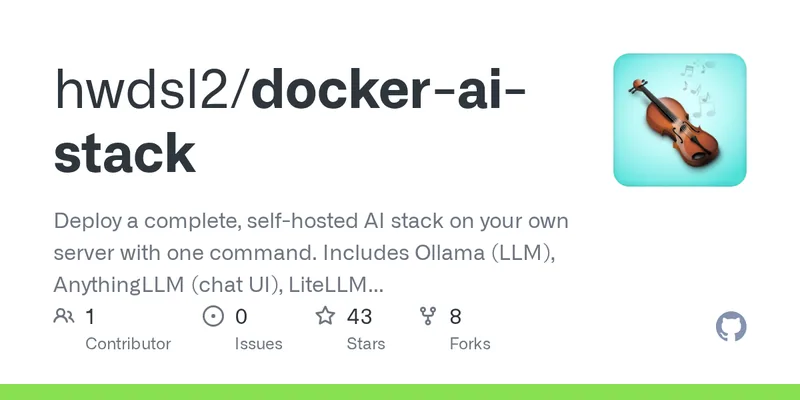Click the issues circle-dot icon

213,316
